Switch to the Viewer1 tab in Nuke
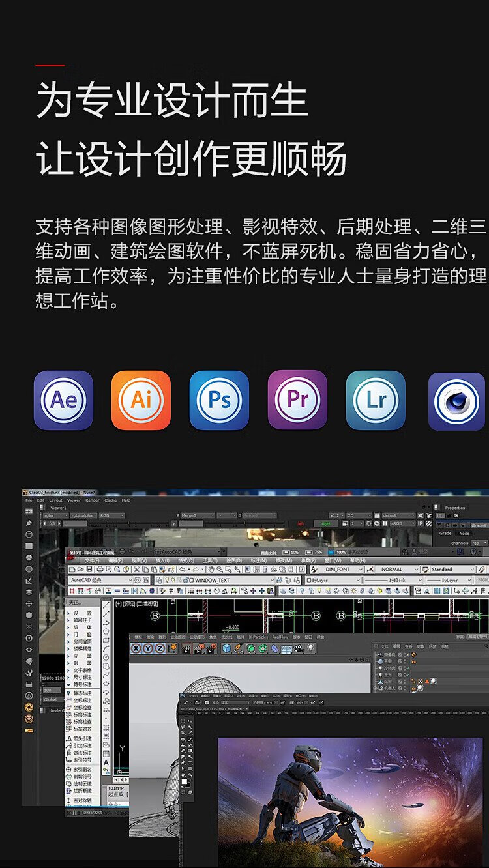 click(59, 508)
